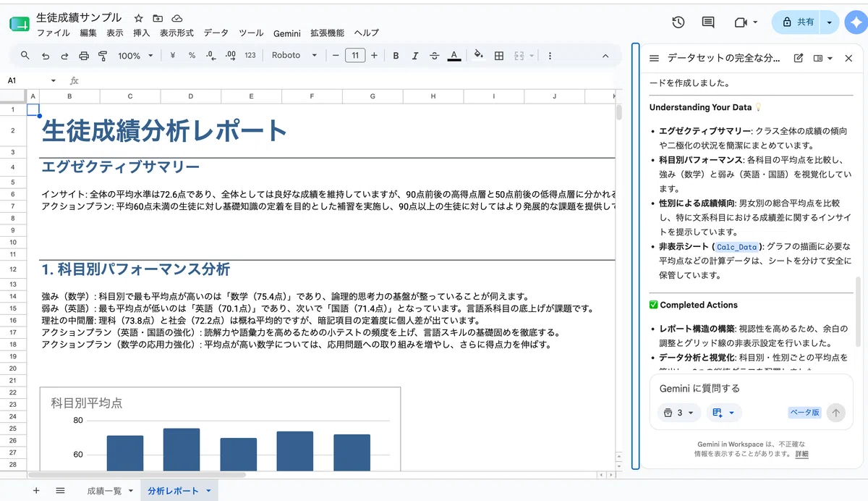Format as percent

[192, 56]
